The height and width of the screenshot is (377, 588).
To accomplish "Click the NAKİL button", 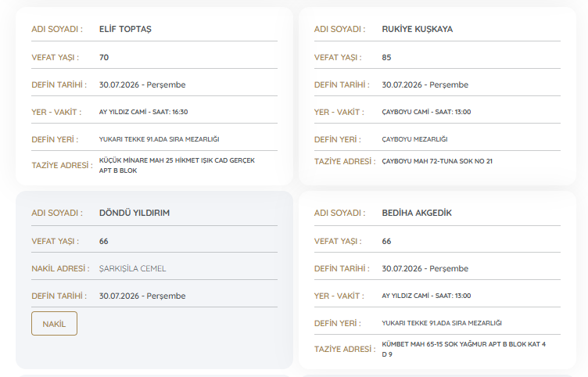I will [55, 323].
